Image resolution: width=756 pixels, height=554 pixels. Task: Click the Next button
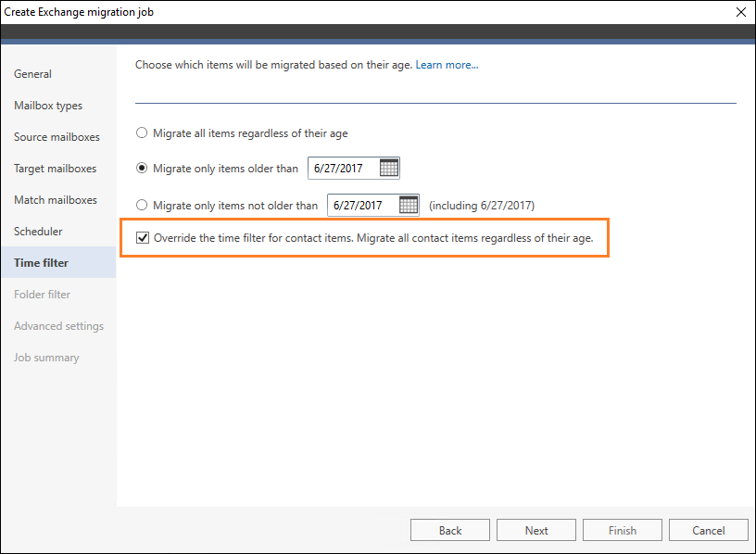pos(536,530)
